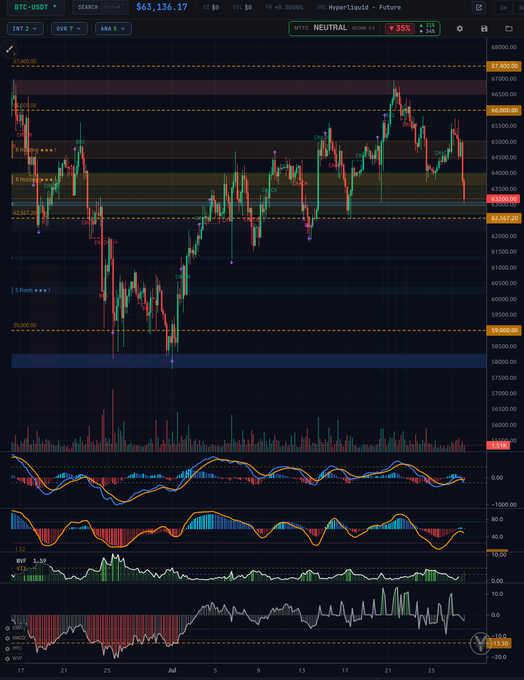This screenshot has width=524, height=680.
Task: Click the red 63200.00 current price tag
Action: (504, 199)
